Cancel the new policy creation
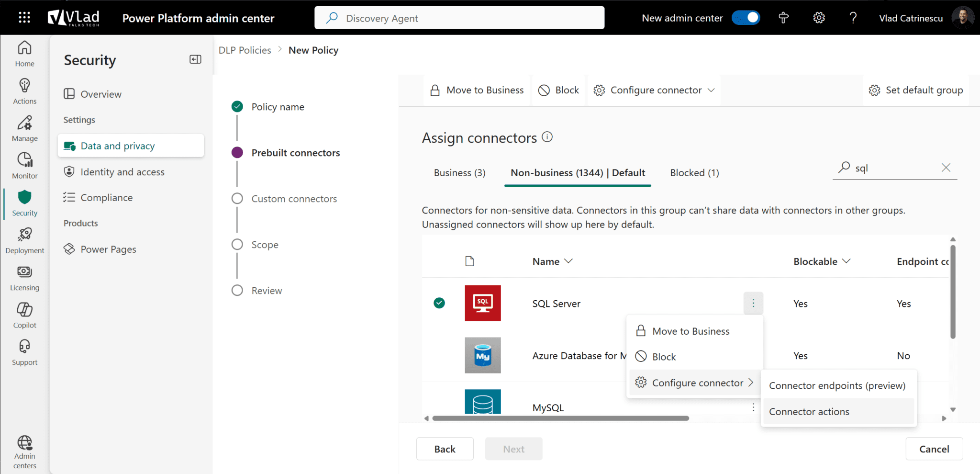The width and height of the screenshot is (980, 474). 934,449
